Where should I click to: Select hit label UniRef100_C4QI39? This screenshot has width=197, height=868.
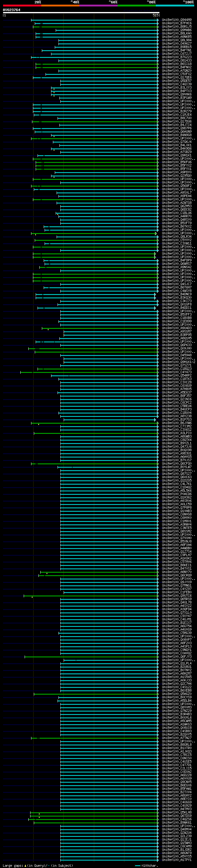pos(177,84)
